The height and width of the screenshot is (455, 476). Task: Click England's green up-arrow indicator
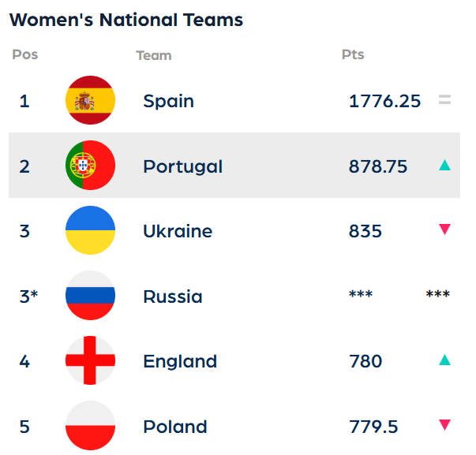click(x=444, y=360)
